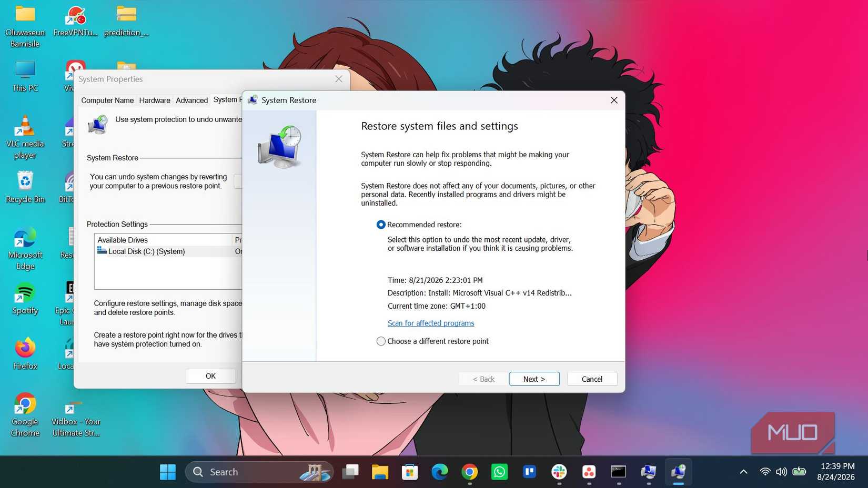Click the taskbar Search box
Viewport: 868px width, 488px height.
pos(259,472)
